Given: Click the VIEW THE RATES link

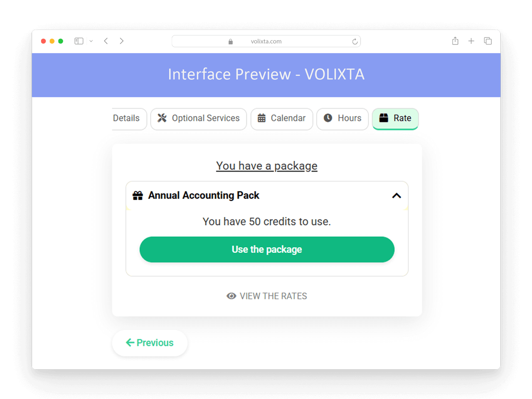Looking at the screenshot, I should click(x=267, y=296).
